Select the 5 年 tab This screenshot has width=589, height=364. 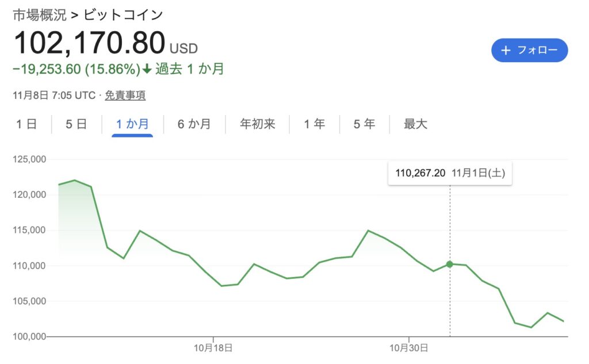tap(364, 124)
